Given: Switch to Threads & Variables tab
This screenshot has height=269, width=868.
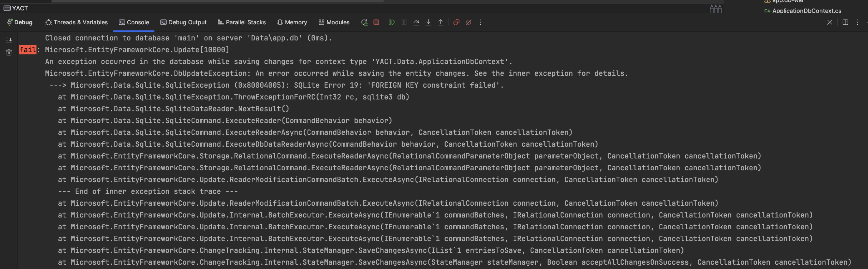Looking at the screenshot, I should pyautogui.click(x=77, y=22).
